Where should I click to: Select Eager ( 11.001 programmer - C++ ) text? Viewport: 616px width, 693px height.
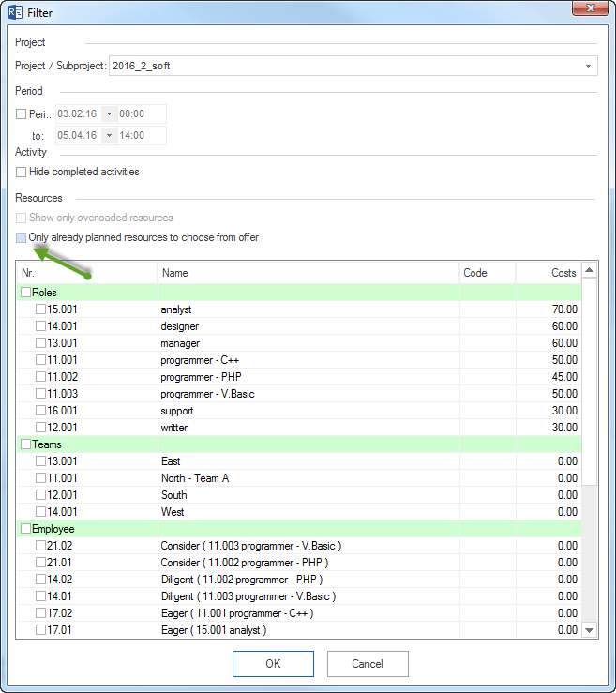tap(237, 613)
